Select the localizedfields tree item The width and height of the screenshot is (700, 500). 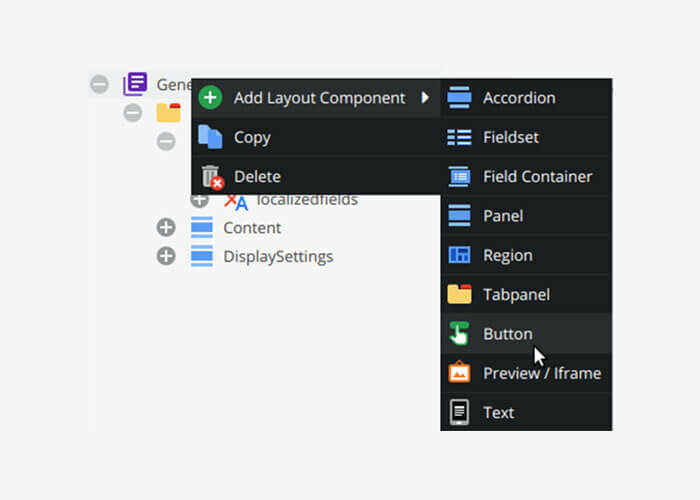(x=307, y=200)
